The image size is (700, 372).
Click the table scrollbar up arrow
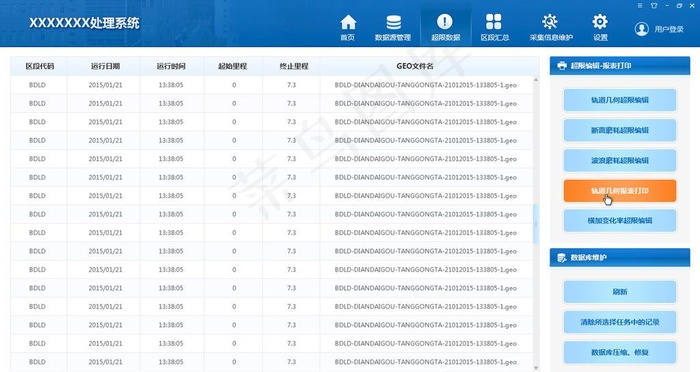tap(536, 80)
